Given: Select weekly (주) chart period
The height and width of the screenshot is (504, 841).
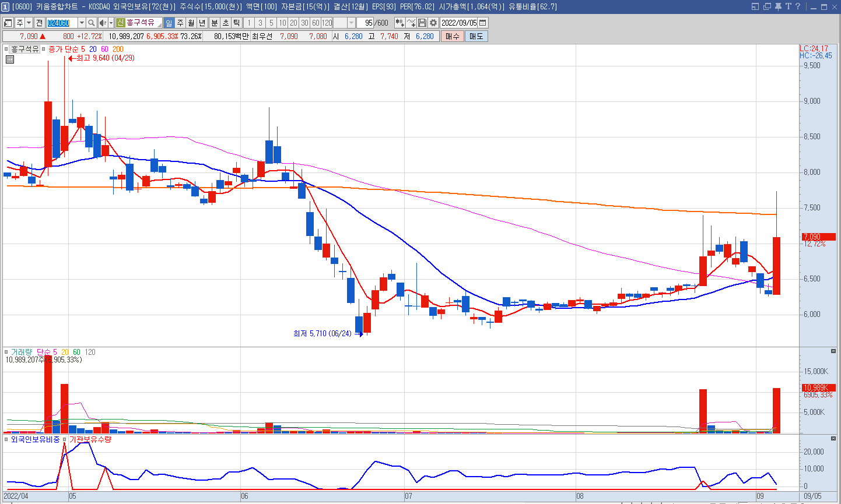Looking at the screenshot, I should [x=180, y=23].
